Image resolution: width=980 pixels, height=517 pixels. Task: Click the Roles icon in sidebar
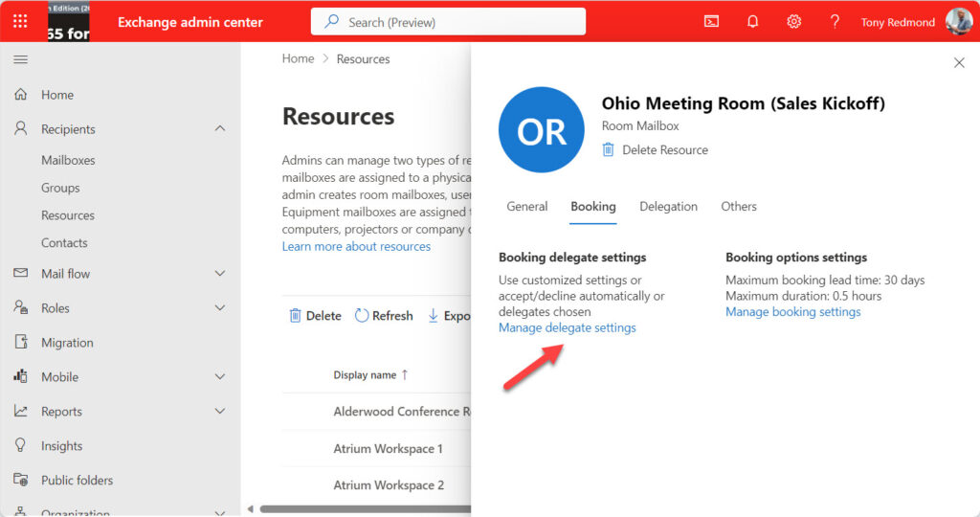[x=21, y=307]
